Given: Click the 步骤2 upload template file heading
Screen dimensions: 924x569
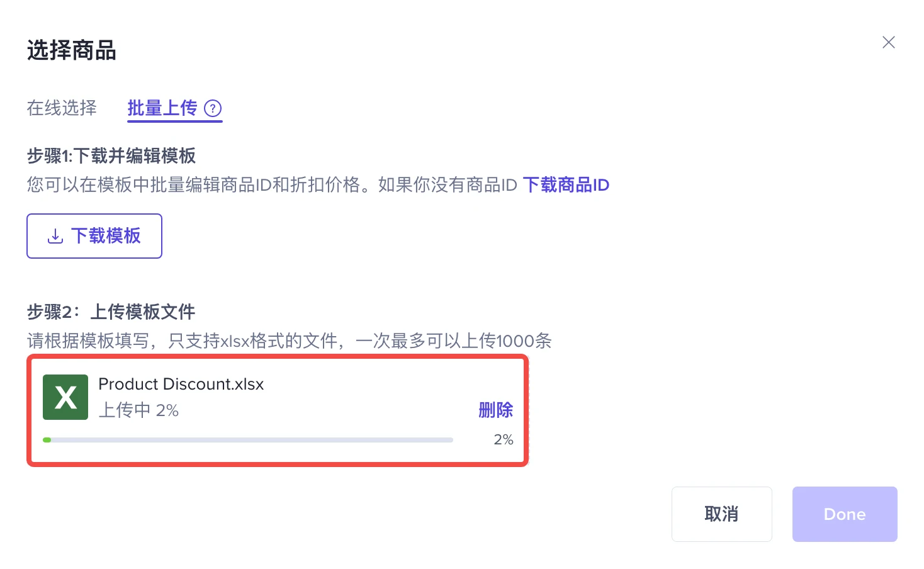Looking at the screenshot, I should (111, 312).
